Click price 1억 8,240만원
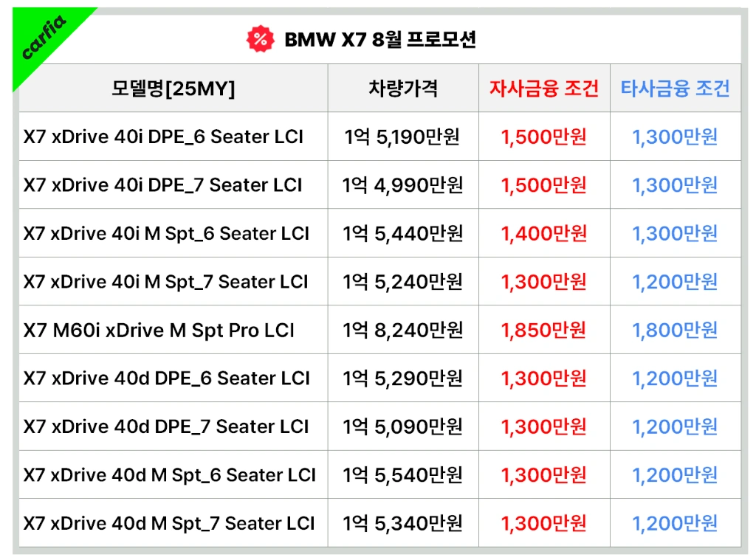The width and height of the screenshot is (756, 560). [x=402, y=330]
